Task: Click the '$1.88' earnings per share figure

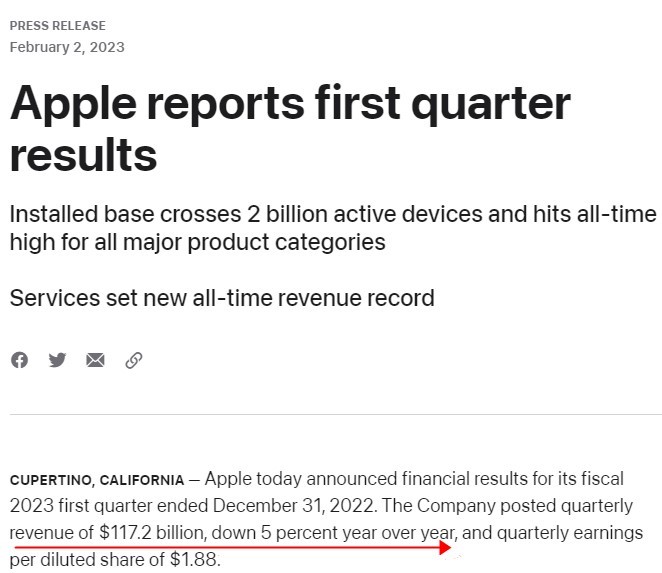Action: 194,560
